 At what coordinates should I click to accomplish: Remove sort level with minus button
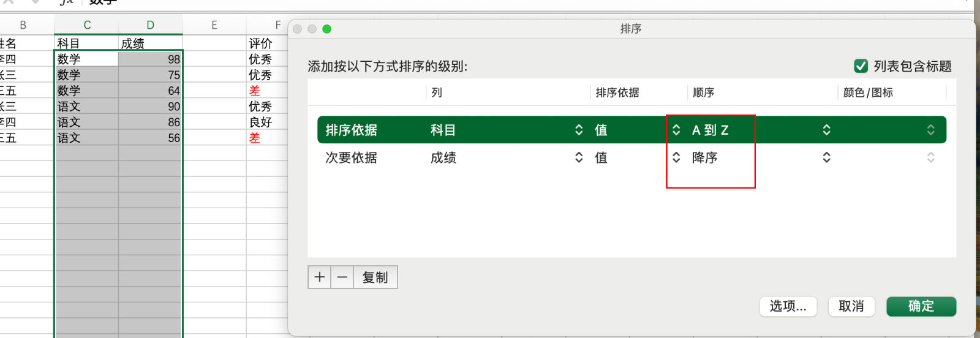(342, 277)
